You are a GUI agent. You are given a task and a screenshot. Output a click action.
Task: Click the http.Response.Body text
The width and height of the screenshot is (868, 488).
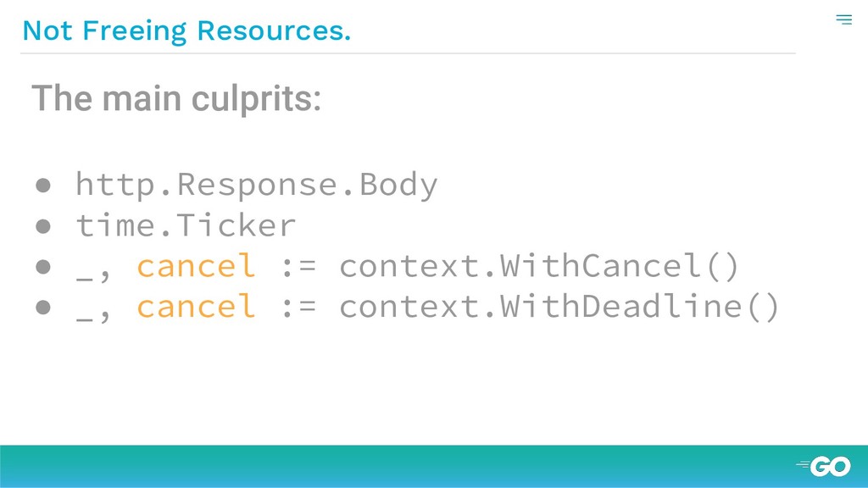(x=256, y=184)
